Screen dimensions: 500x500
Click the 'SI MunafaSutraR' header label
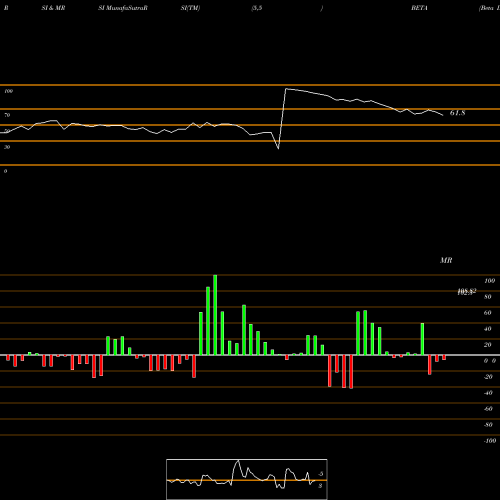pos(123,8)
